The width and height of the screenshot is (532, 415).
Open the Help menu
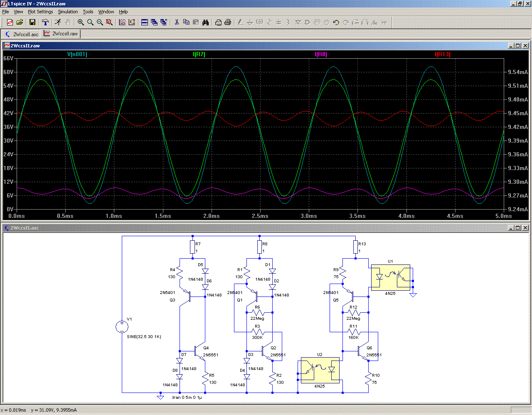(x=123, y=12)
